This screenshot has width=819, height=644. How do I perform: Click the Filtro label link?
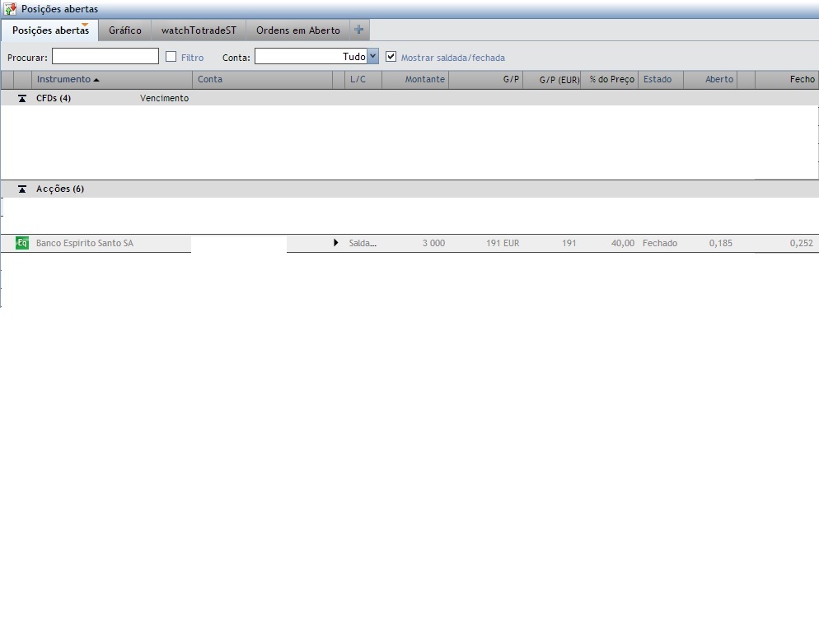[x=192, y=58]
